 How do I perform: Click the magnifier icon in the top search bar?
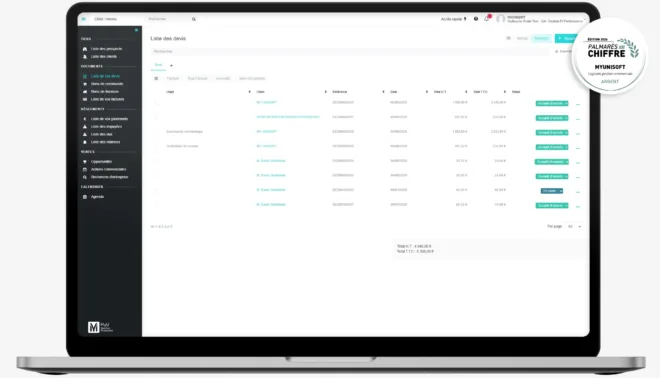[194, 19]
